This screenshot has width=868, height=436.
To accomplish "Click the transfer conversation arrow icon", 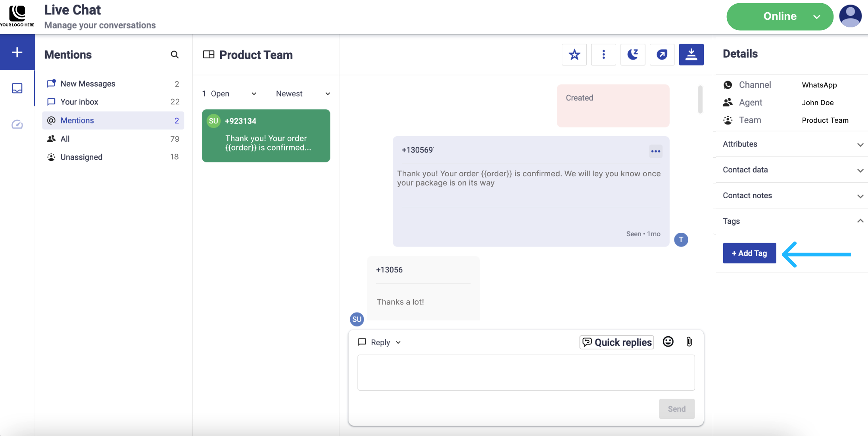I will coord(662,54).
